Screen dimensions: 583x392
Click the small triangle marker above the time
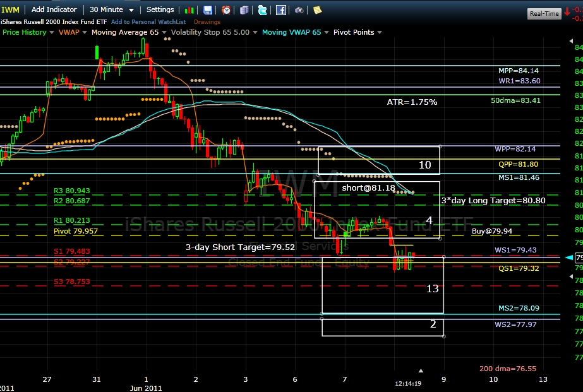421,371
